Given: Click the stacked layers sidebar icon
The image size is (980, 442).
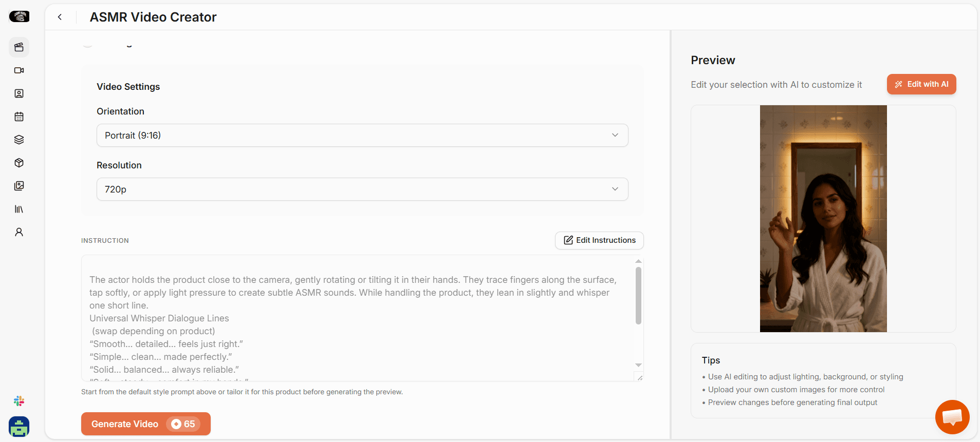Looking at the screenshot, I should (19, 140).
